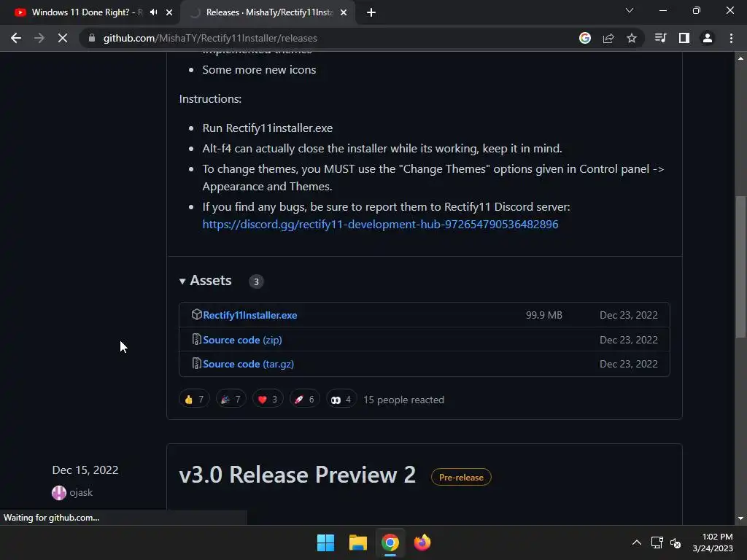
Task: Open volume muted tray icon
Action: point(676,542)
